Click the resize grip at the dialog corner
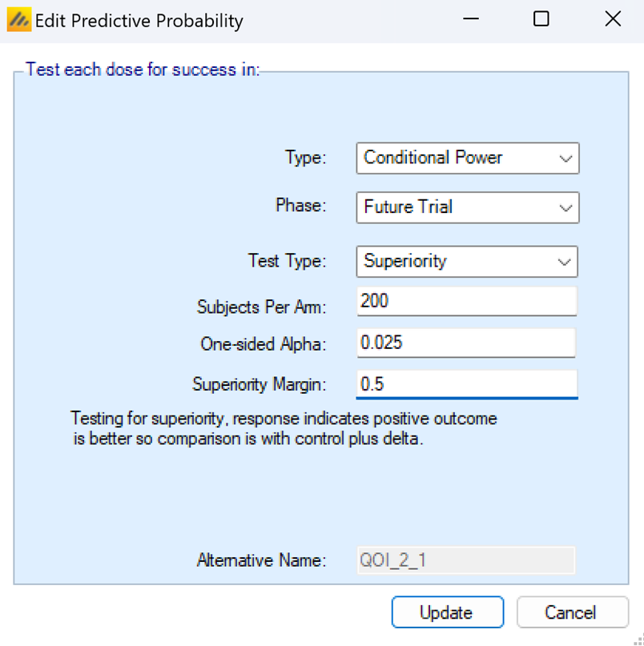Image resolution: width=644 pixels, height=646 pixels. pos(638,640)
